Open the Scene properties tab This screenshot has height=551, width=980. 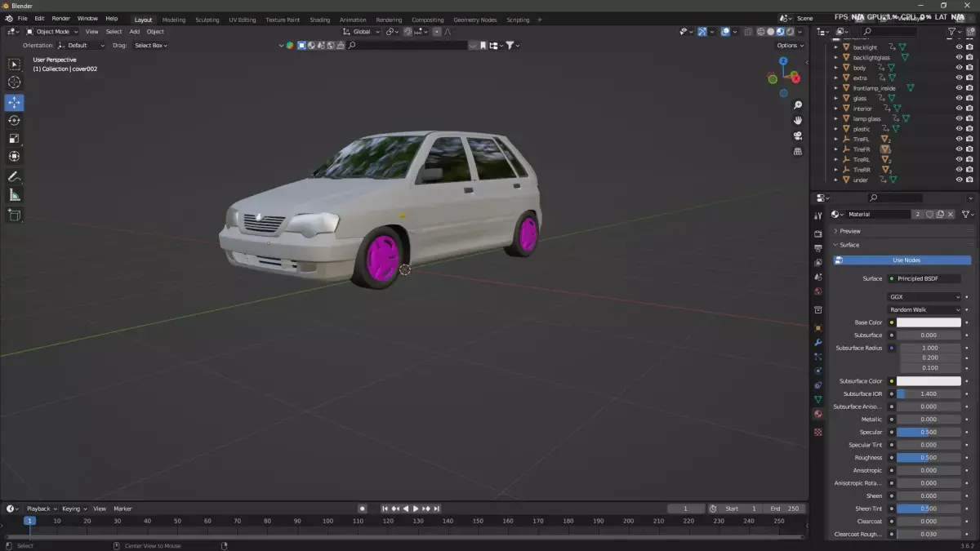coord(817,277)
